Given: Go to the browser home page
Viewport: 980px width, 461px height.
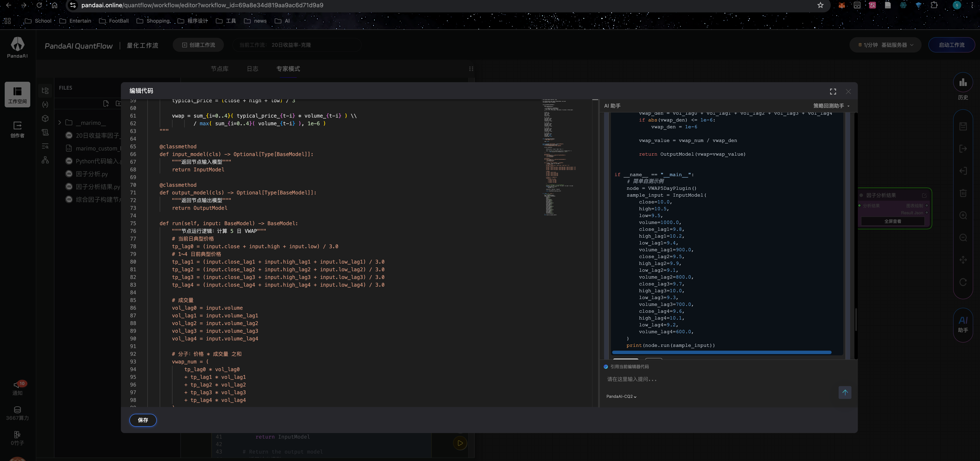Looking at the screenshot, I should point(54,5).
